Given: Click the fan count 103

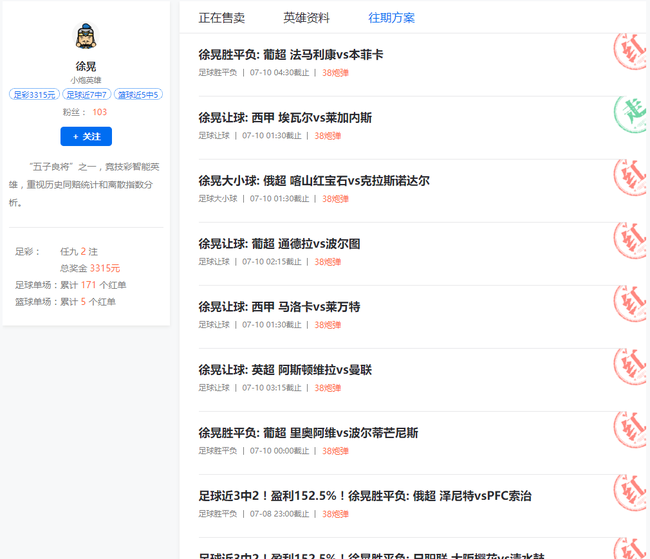Looking at the screenshot, I should pos(99,112).
